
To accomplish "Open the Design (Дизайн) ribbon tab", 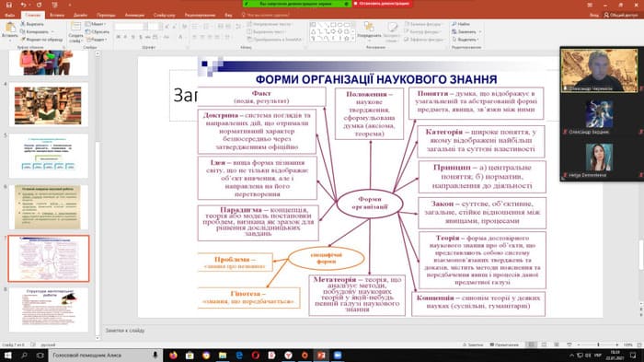I will point(80,15).
